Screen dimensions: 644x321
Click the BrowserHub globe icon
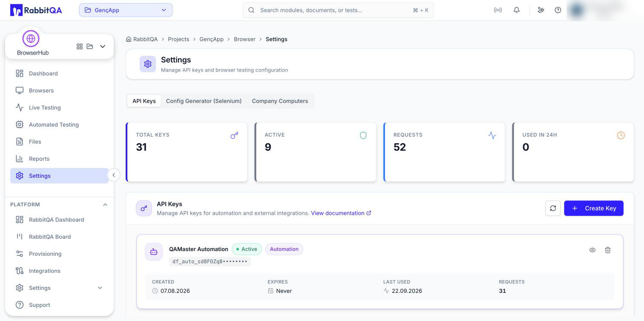pos(31,38)
